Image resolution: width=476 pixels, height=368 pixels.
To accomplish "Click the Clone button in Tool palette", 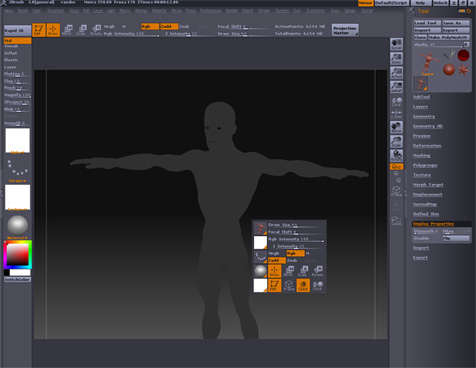I will pos(420,37).
